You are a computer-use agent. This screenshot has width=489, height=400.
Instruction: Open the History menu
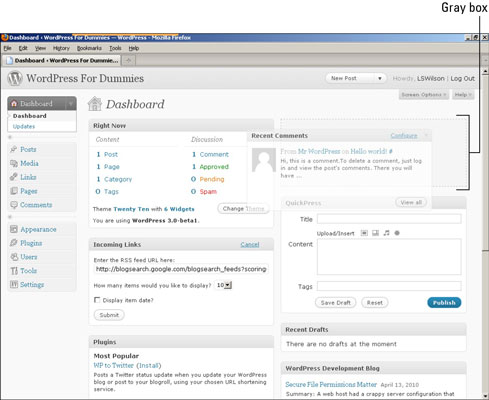coord(61,48)
